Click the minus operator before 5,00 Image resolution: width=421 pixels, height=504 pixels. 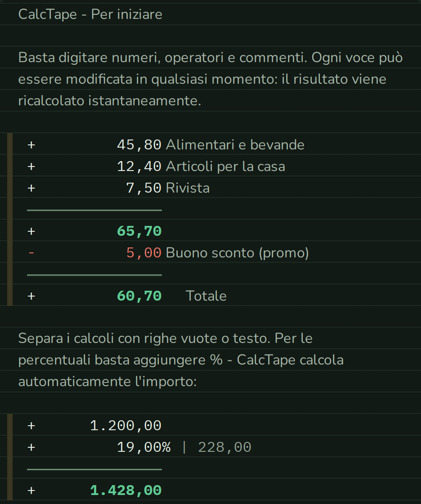[x=31, y=253]
